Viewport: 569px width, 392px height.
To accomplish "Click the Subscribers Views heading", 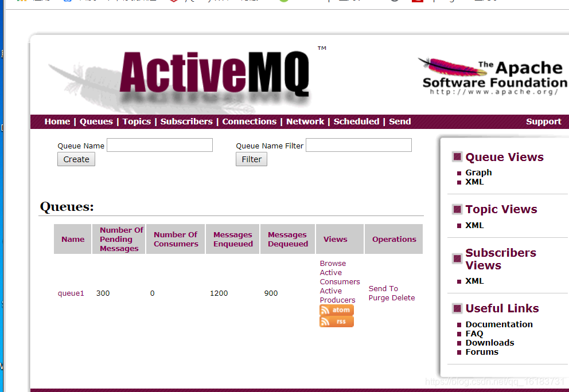I will [x=501, y=259].
